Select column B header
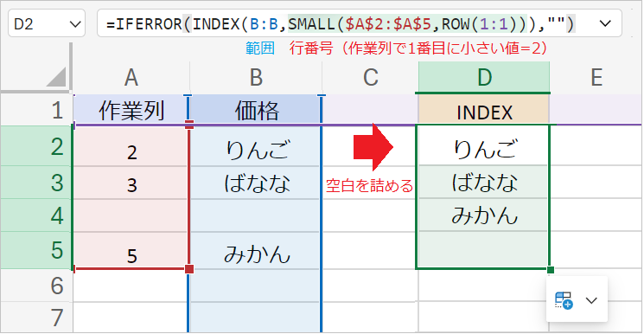The image size is (644, 334). click(256, 78)
